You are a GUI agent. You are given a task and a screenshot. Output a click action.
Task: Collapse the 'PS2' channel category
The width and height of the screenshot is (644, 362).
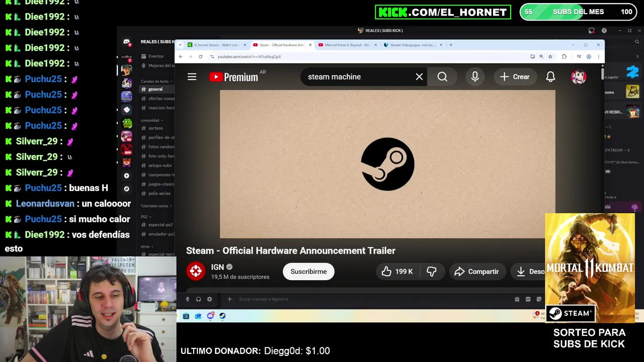145,217
